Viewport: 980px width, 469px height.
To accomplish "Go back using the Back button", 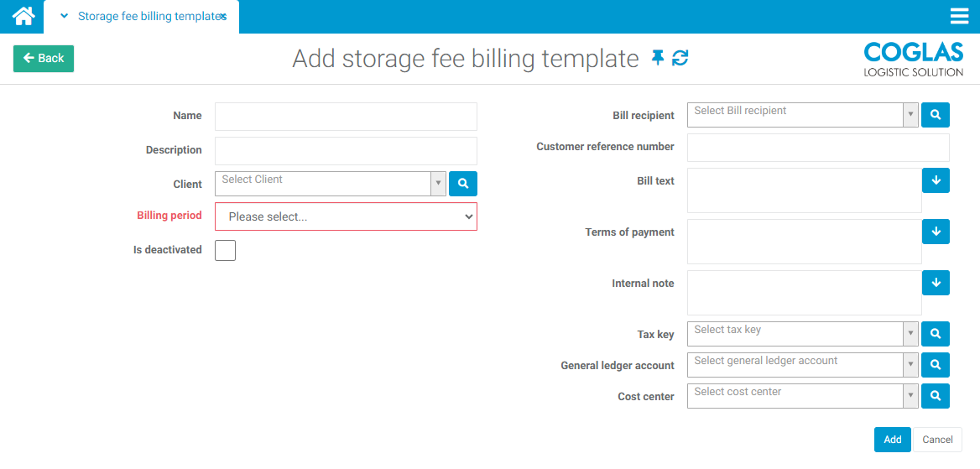I will click(44, 58).
